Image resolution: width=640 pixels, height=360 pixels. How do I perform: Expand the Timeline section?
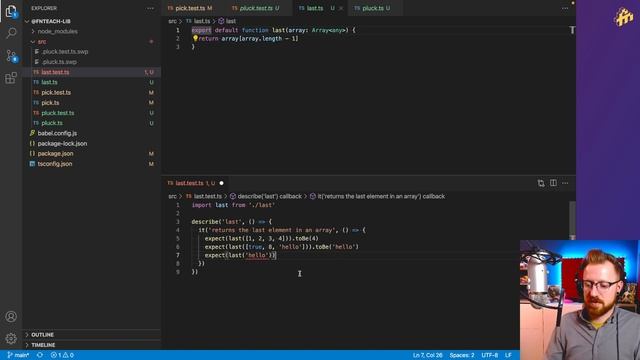[43, 345]
